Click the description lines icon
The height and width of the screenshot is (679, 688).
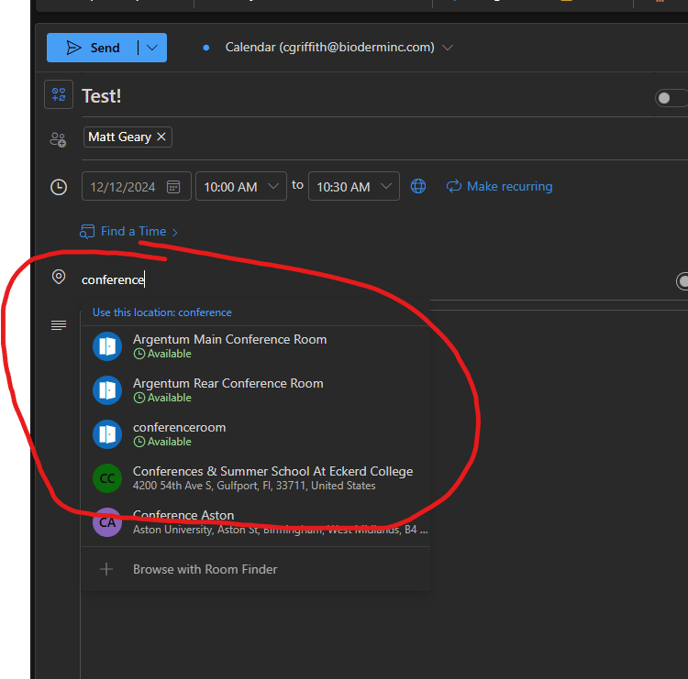click(58, 325)
